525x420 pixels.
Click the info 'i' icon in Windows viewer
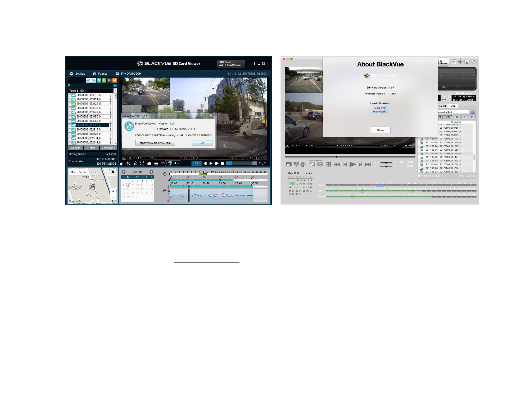pos(254,64)
